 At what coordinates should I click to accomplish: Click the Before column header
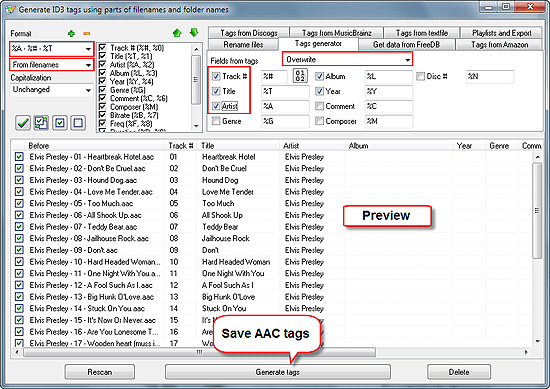click(94, 146)
